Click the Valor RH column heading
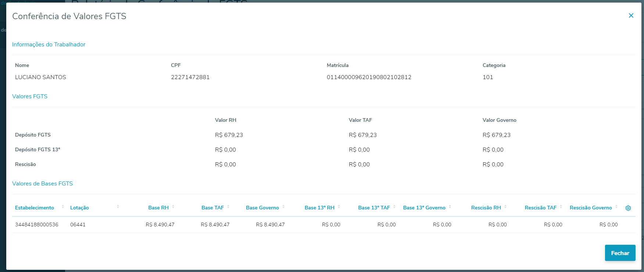The height and width of the screenshot is (272, 644). coord(225,120)
